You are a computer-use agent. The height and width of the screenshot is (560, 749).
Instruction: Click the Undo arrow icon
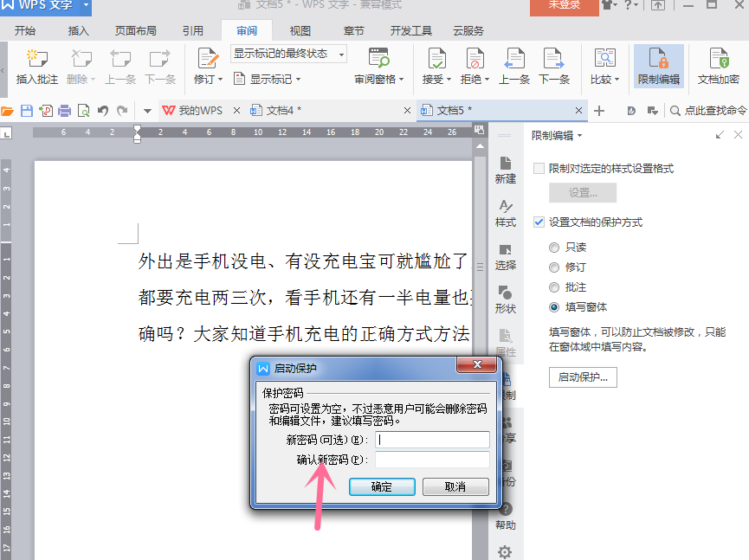(x=103, y=111)
